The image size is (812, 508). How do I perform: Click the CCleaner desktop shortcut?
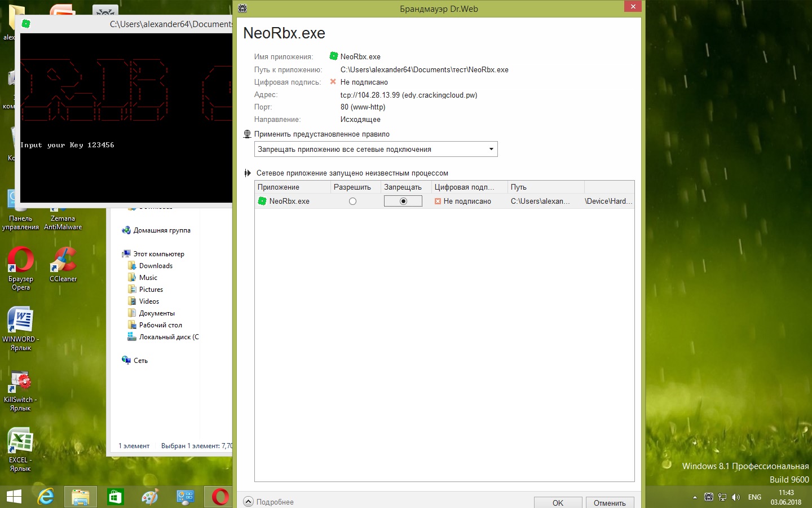(x=63, y=265)
